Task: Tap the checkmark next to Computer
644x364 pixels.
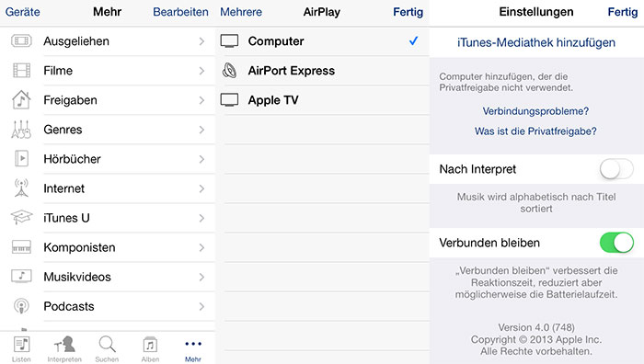Action: pos(414,40)
